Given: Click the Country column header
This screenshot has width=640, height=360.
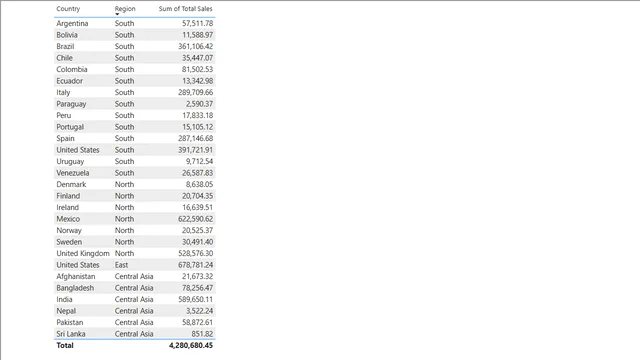Looking at the screenshot, I should coord(68,9).
